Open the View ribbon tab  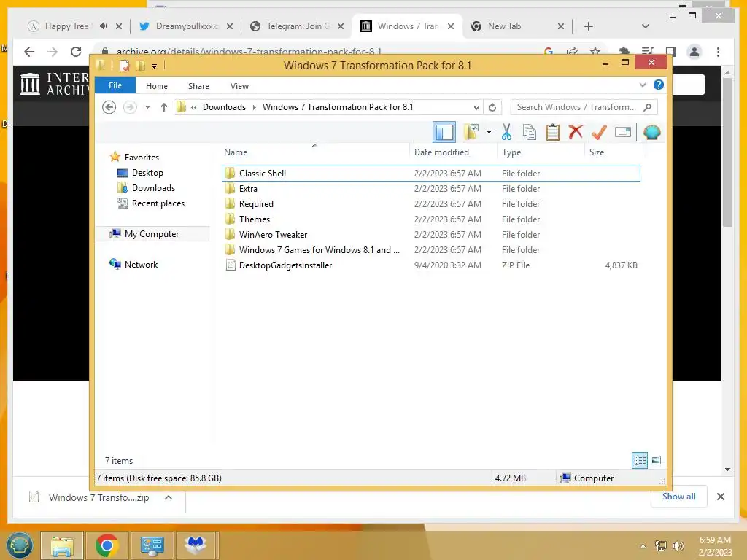pyautogui.click(x=239, y=86)
